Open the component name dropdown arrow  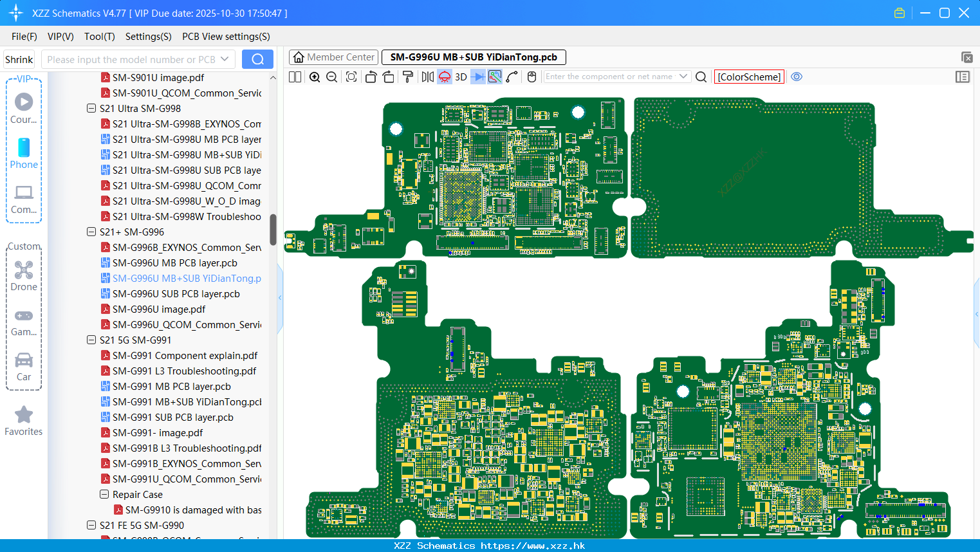point(683,77)
